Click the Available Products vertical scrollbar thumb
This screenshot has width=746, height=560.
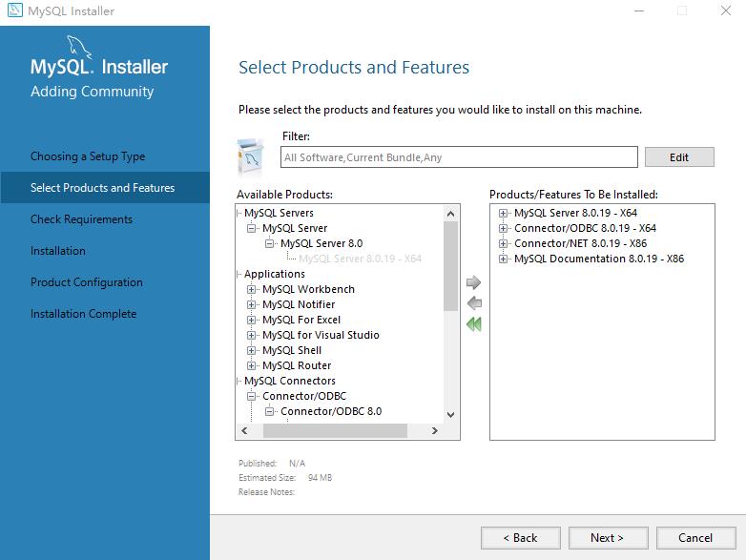click(450, 266)
